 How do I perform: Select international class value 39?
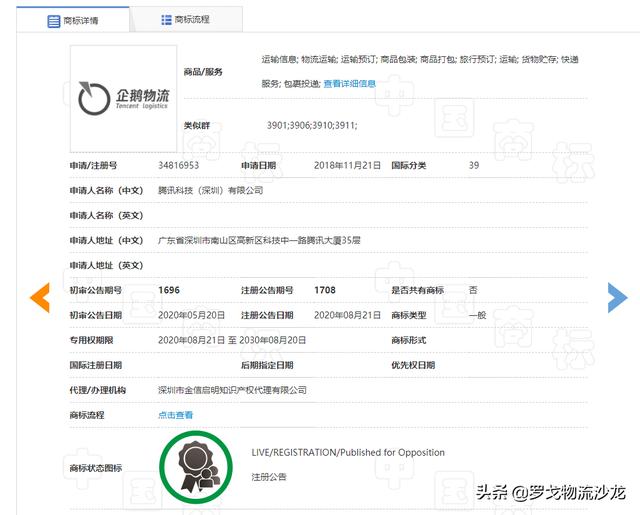(474, 165)
